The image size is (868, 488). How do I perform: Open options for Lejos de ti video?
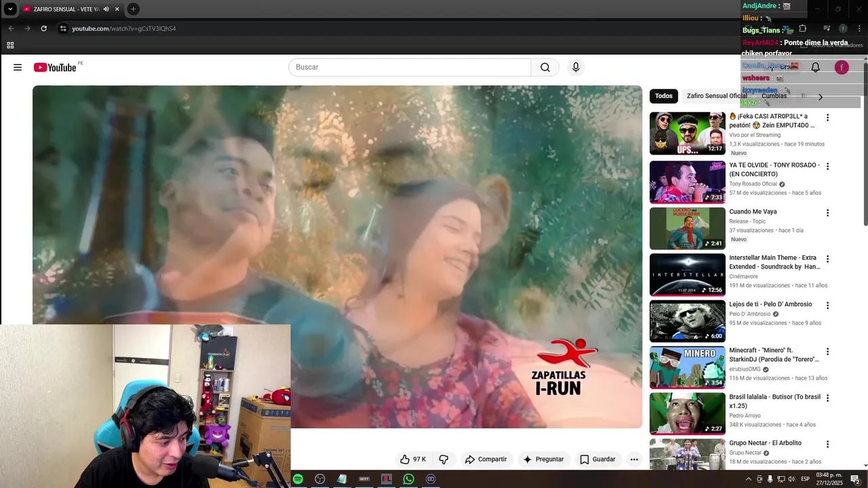click(827, 306)
